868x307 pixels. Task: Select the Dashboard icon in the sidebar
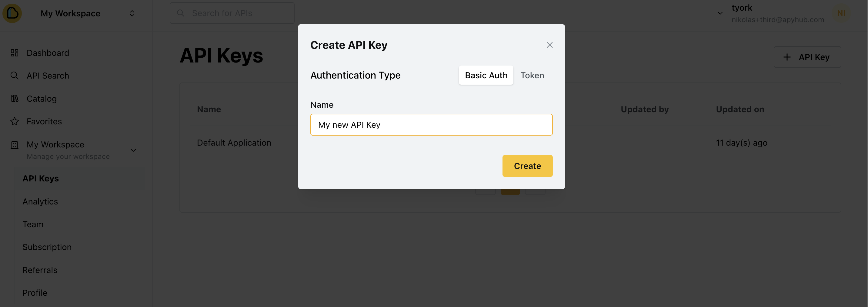pyautogui.click(x=15, y=52)
